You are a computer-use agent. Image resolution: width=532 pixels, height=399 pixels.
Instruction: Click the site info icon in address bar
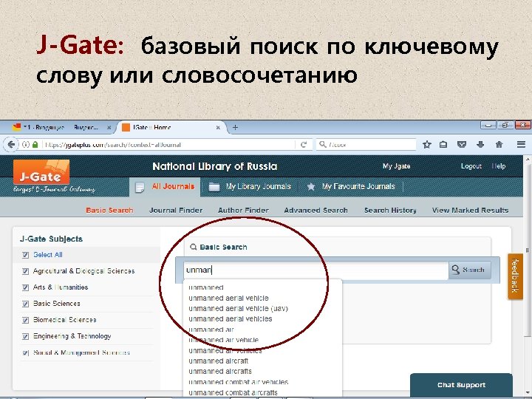[25, 145]
